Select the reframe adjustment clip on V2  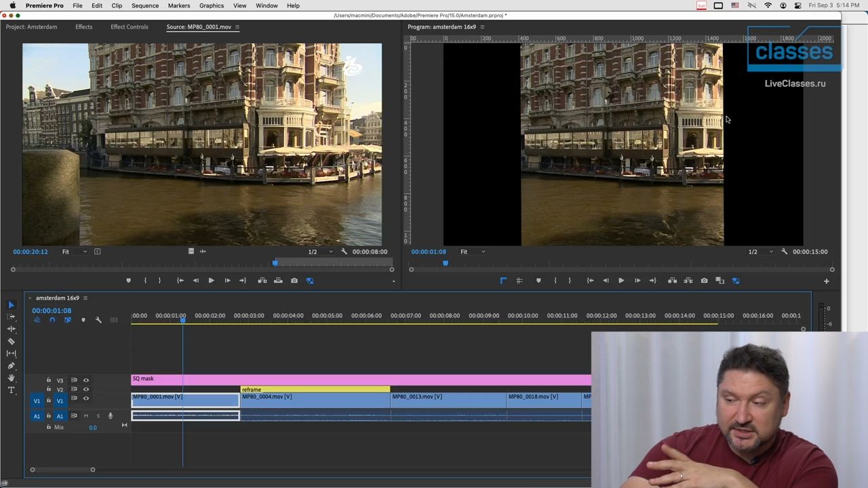click(315, 390)
